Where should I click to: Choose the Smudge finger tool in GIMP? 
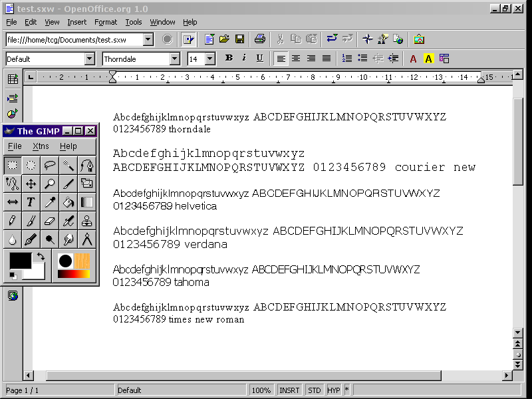68,240
